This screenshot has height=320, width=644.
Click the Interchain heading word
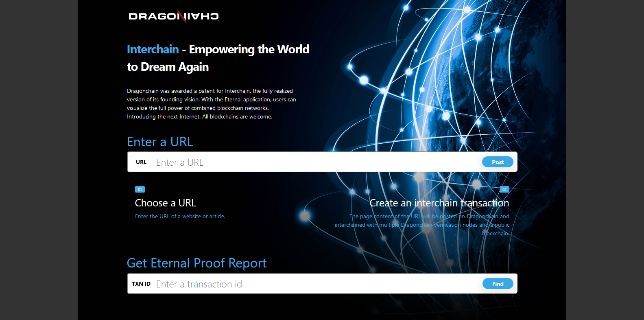coord(153,49)
